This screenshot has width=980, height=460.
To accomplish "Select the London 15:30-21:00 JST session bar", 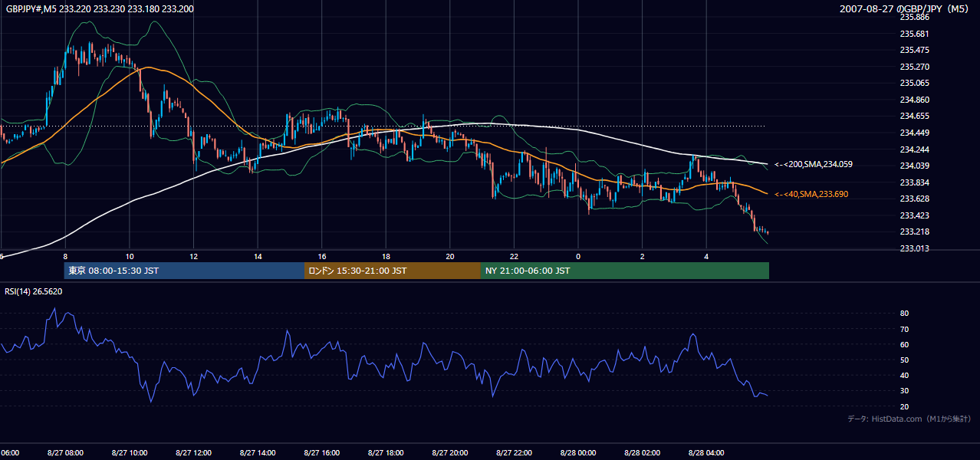I will pyautogui.click(x=393, y=271).
